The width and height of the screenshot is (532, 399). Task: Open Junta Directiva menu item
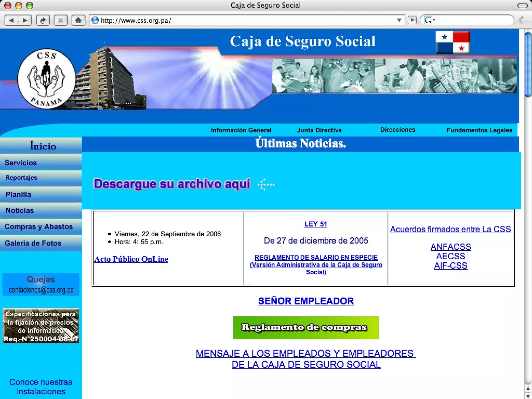[x=319, y=130]
